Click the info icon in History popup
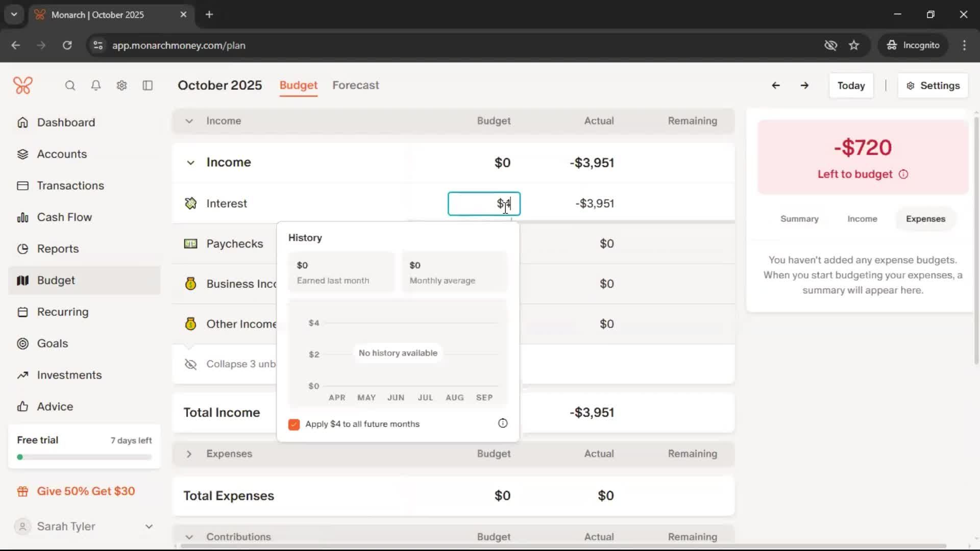 [503, 423]
